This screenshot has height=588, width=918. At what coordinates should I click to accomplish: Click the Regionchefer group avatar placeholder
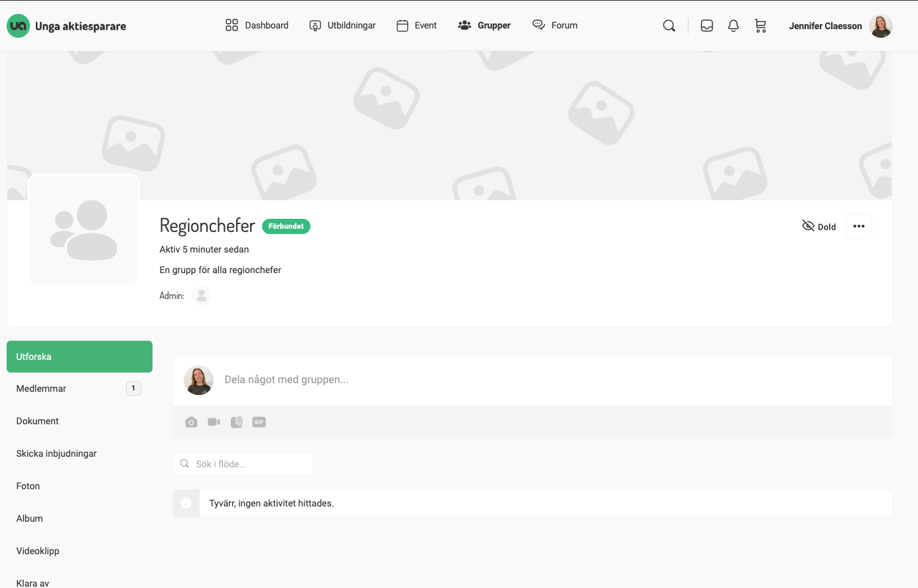[84, 229]
